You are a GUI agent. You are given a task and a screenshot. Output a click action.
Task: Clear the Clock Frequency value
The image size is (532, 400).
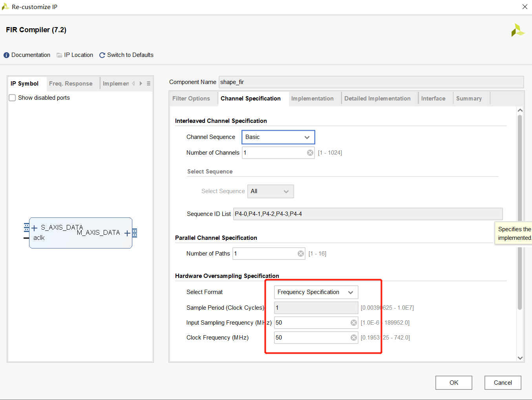353,338
